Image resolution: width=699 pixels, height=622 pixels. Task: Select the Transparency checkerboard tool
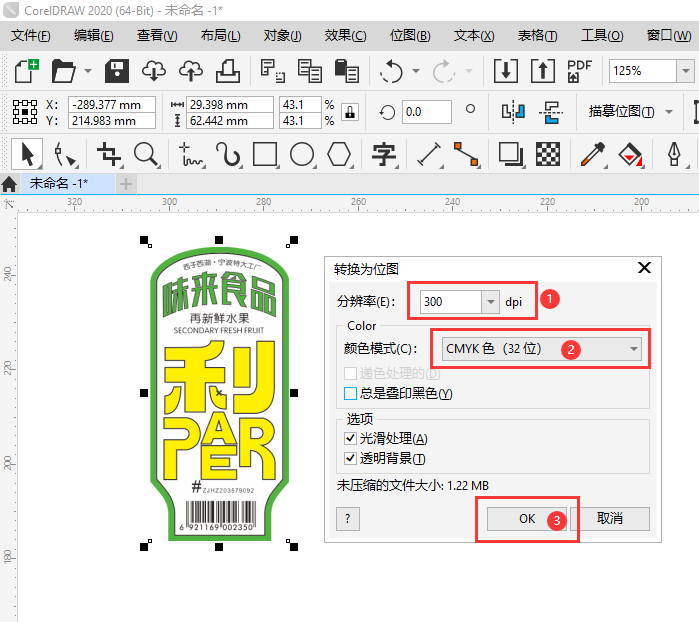548,154
